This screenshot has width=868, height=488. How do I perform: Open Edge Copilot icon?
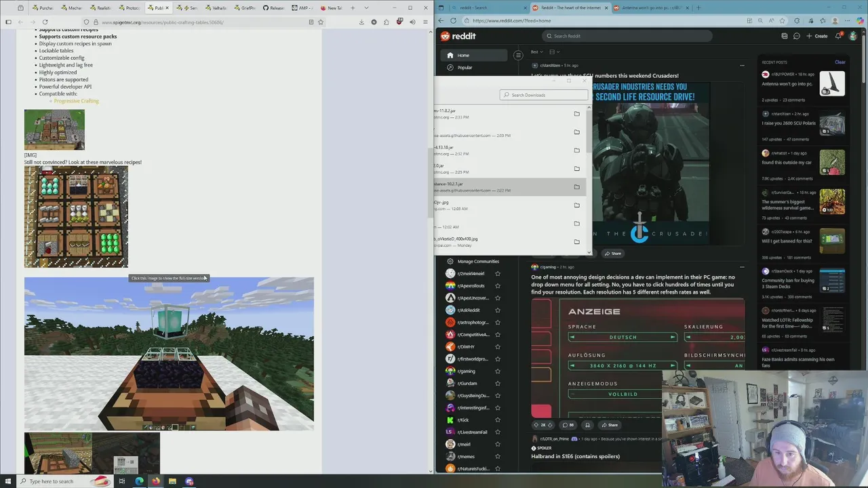coord(861,20)
